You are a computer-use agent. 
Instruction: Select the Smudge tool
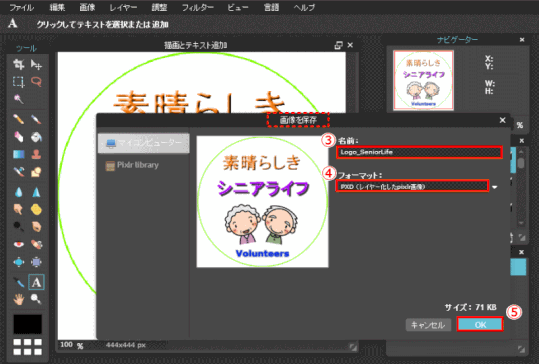coord(19,209)
